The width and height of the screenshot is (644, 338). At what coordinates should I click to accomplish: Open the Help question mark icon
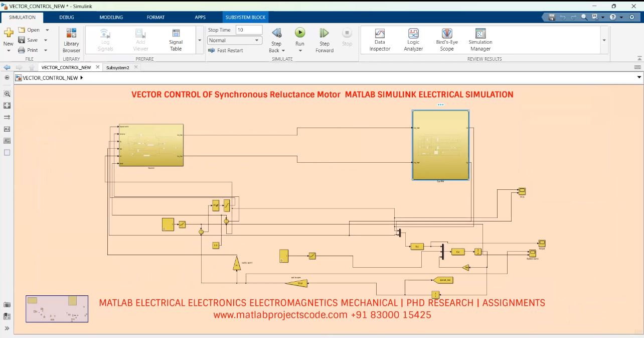pyautogui.click(x=612, y=17)
